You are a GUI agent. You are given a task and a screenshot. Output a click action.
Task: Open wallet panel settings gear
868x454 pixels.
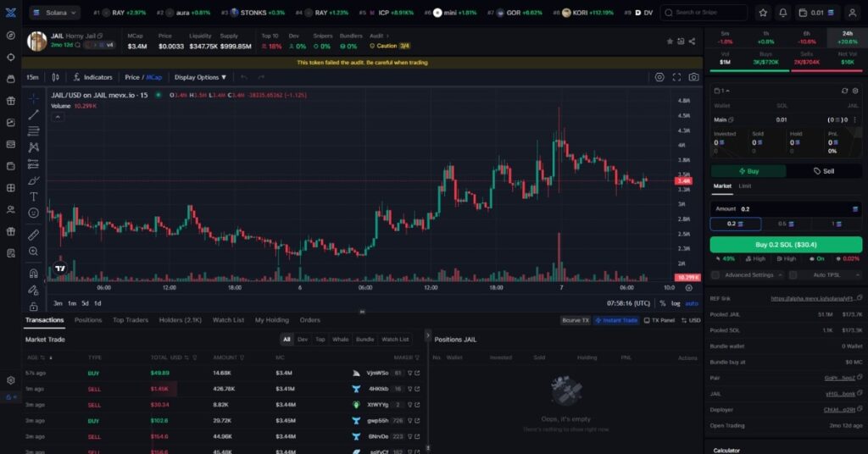[x=855, y=91]
